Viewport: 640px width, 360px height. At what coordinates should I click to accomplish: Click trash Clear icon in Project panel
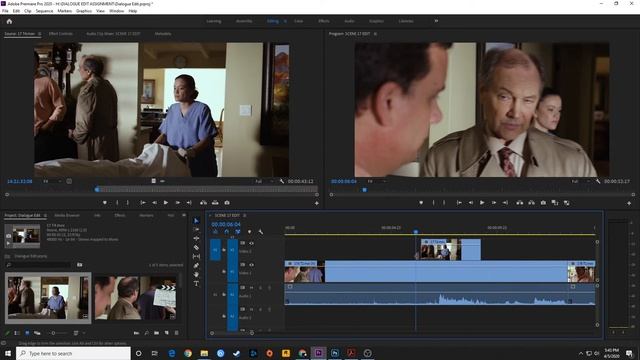tap(176, 333)
